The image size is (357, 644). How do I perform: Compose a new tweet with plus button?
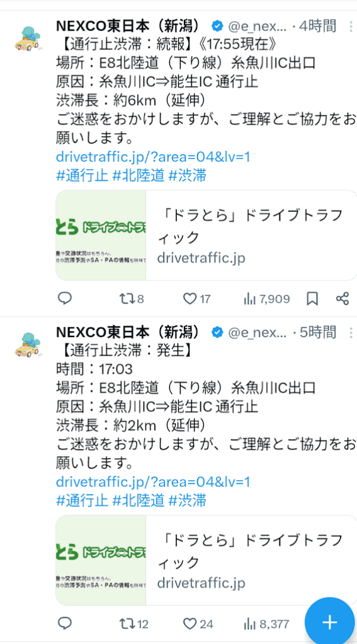[330, 622]
